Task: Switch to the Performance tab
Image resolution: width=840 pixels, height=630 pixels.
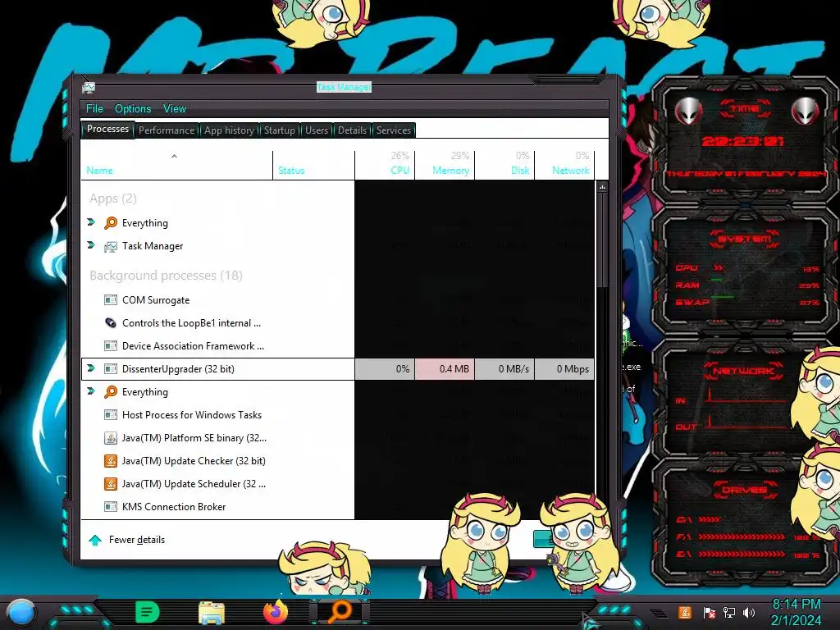Action: click(x=167, y=130)
